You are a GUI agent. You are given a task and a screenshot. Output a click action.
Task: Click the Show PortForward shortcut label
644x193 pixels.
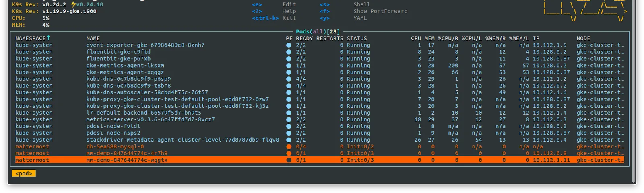tap(380, 12)
